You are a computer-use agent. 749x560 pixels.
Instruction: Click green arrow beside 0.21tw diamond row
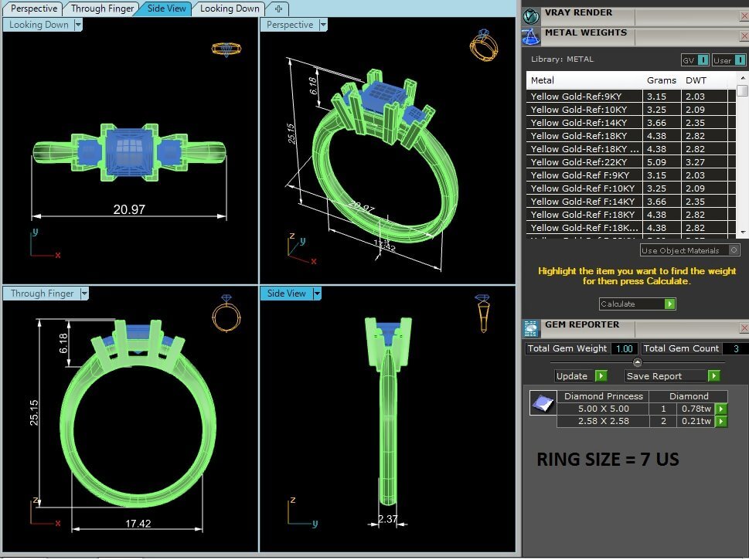[x=720, y=421]
